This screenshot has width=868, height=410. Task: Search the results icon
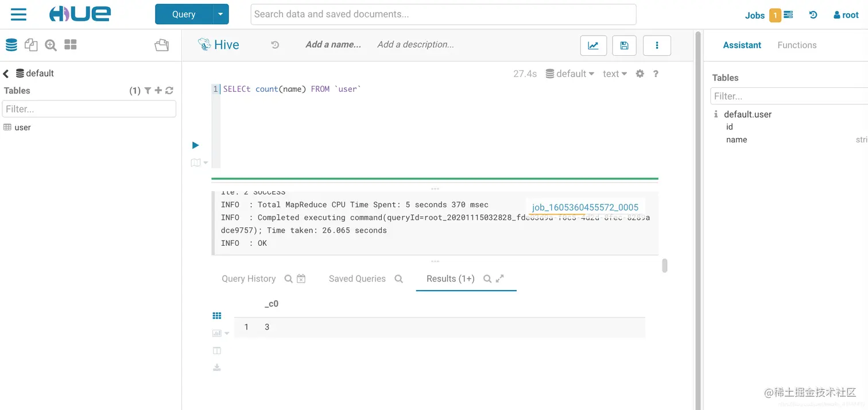point(487,279)
